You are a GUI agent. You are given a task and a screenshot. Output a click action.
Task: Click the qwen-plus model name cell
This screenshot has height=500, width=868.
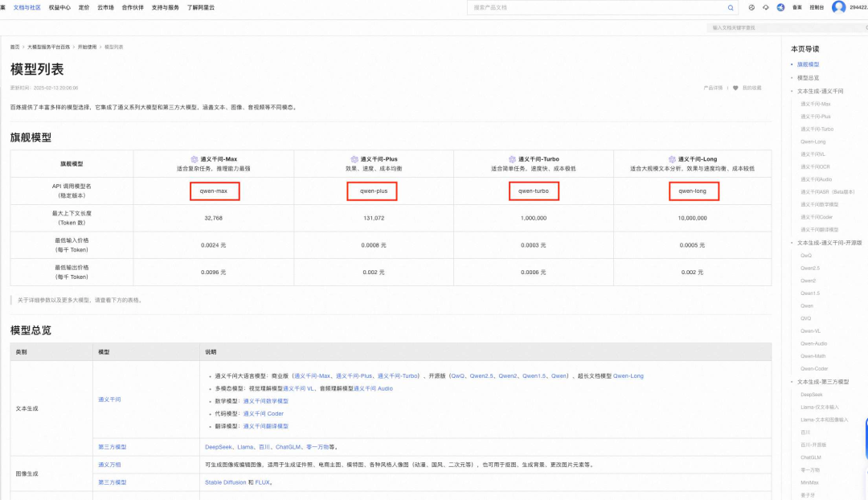pos(372,191)
